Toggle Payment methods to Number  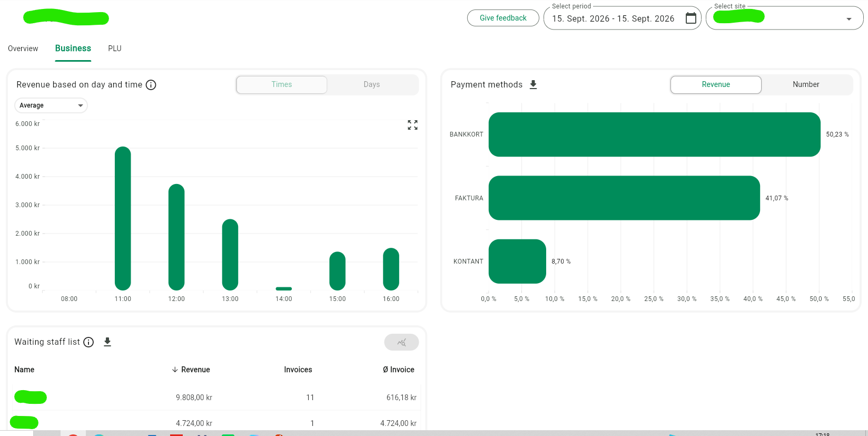click(x=806, y=84)
